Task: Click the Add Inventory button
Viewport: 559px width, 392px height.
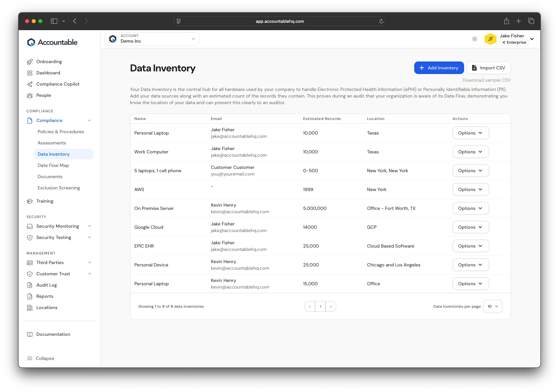Action: tap(439, 68)
